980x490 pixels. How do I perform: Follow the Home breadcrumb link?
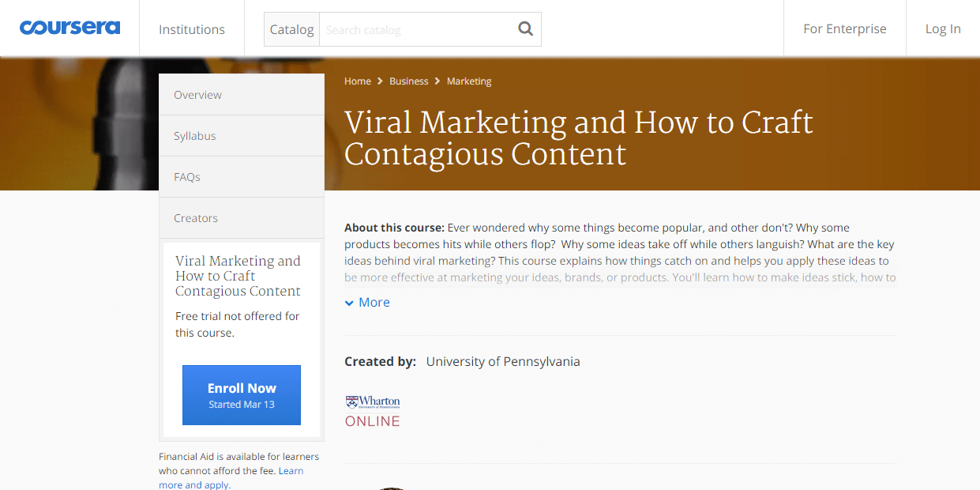[x=358, y=81]
